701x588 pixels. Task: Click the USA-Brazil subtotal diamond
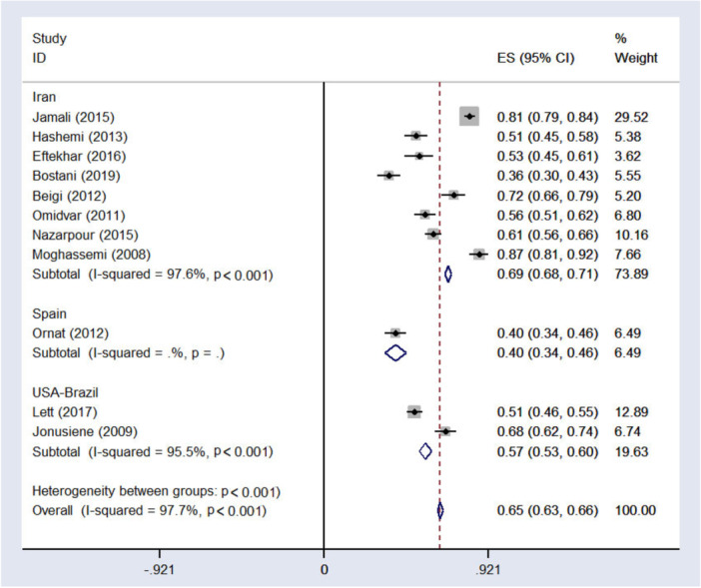[425, 450]
